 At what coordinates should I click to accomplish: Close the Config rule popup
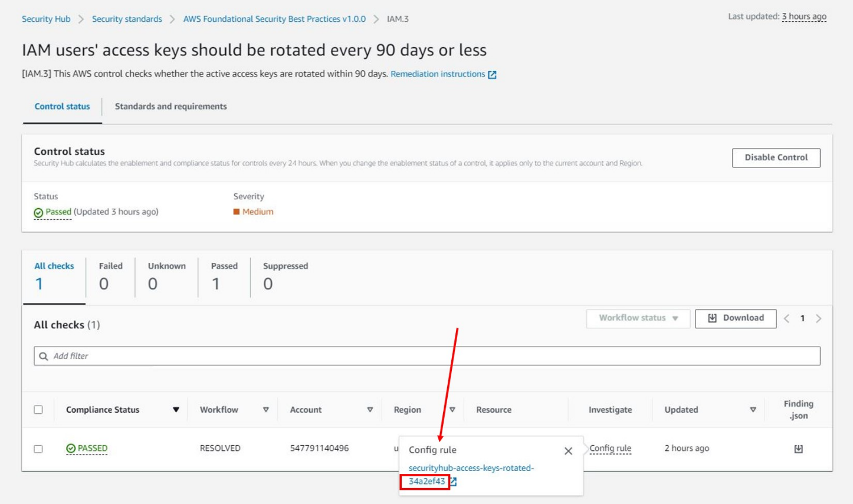tap(568, 450)
